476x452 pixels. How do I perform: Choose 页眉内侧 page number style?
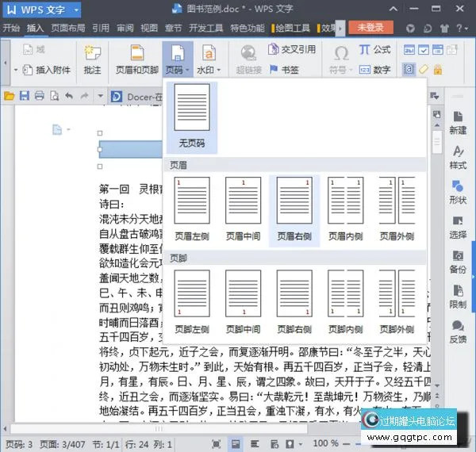[345, 210]
